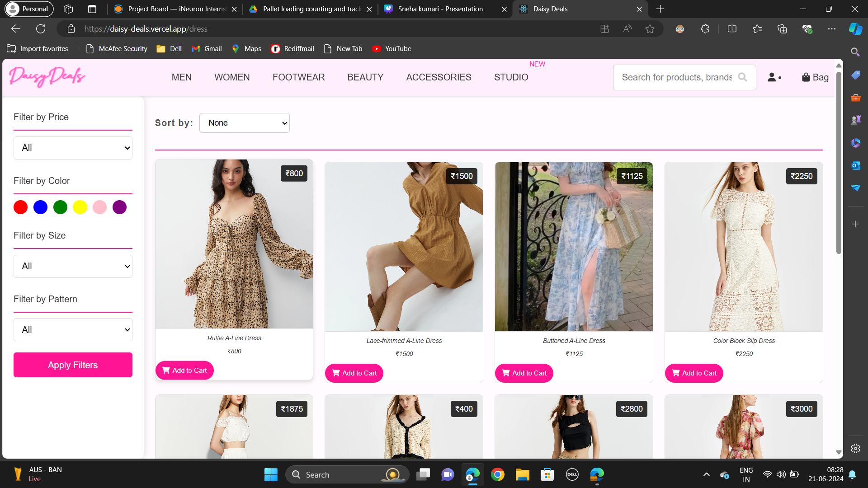The image size is (868, 488).
Task: Click the search magnifier icon
Action: [x=742, y=77]
